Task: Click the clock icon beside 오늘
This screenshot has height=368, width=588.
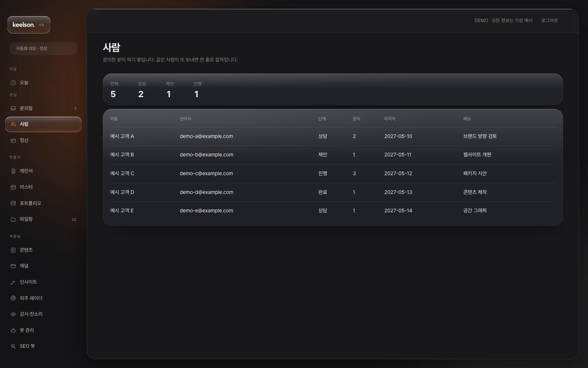Action: tap(13, 83)
